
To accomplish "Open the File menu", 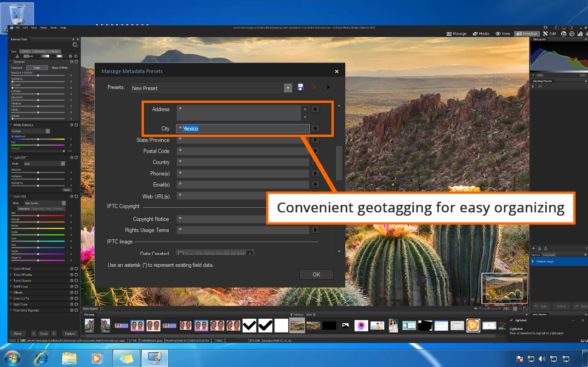I will pos(17,28).
